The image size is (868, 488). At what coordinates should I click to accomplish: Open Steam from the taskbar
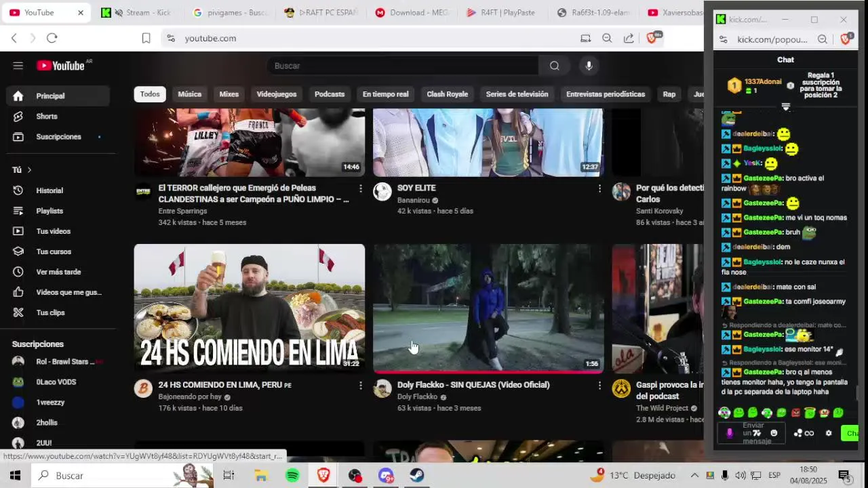point(417,476)
